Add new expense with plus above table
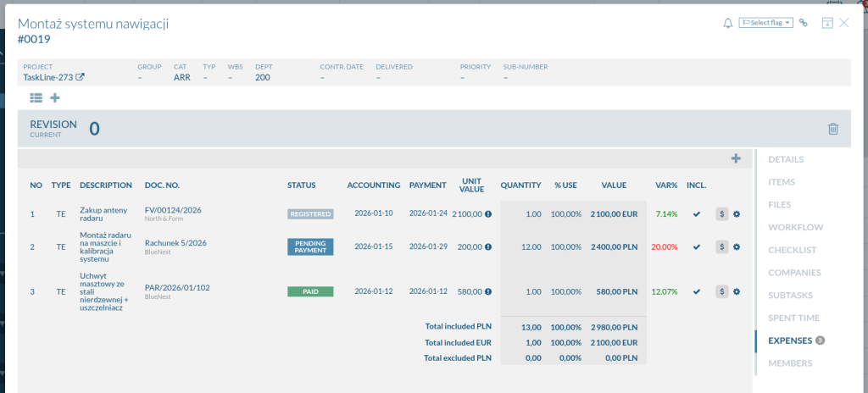 [736, 158]
